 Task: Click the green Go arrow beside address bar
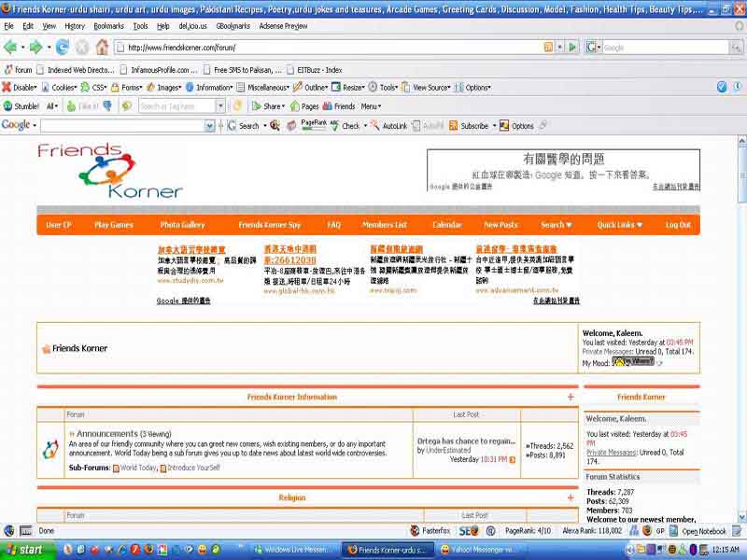(x=572, y=48)
